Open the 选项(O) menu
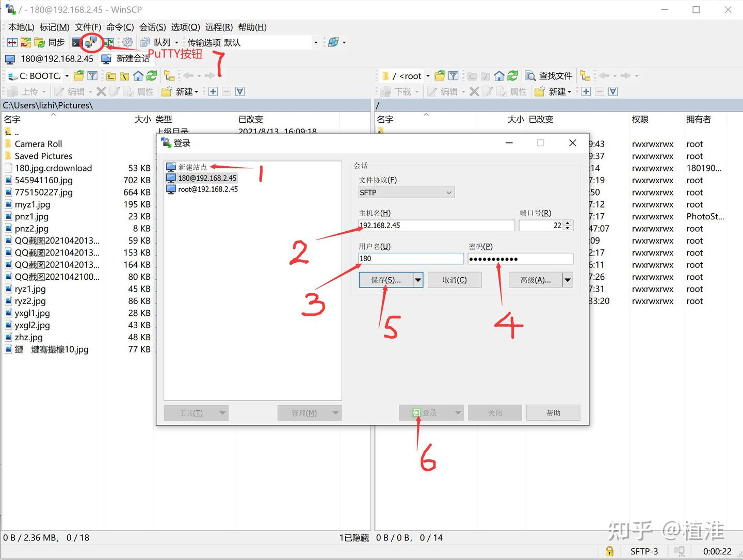The width and height of the screenshot is (743, 560). pos(186,27)
